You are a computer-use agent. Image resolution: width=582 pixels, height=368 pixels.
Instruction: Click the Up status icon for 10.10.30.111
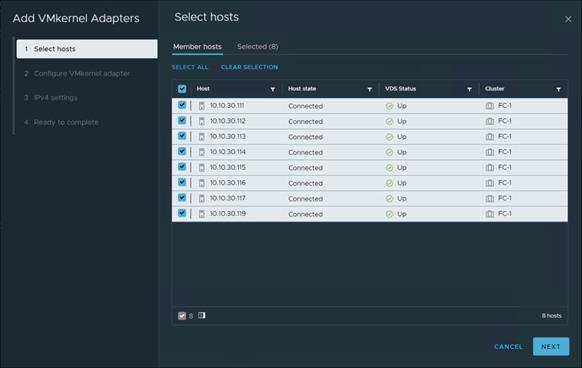389,106
